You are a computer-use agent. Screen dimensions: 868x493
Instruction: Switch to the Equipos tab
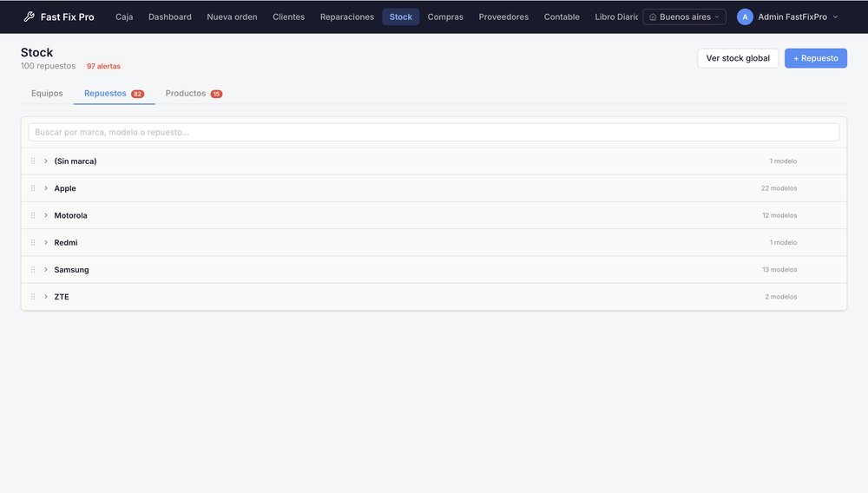47,94
